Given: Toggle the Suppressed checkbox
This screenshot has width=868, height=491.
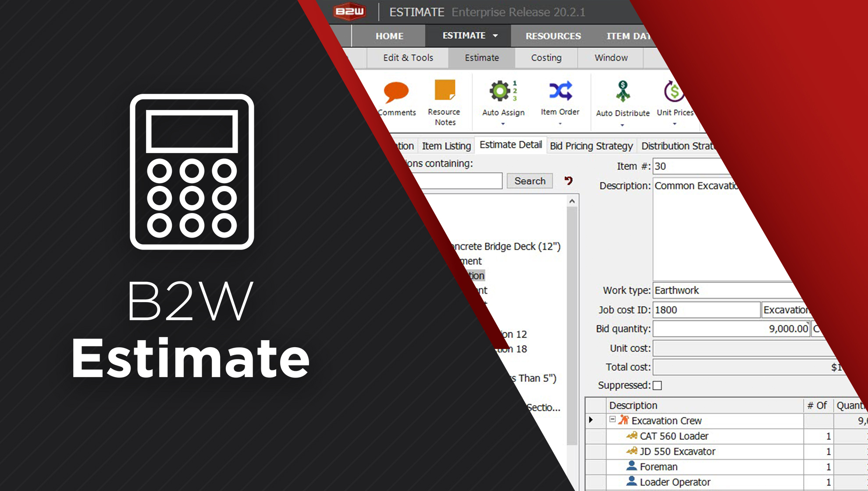Looking at the screenshot, I should 657,385.
